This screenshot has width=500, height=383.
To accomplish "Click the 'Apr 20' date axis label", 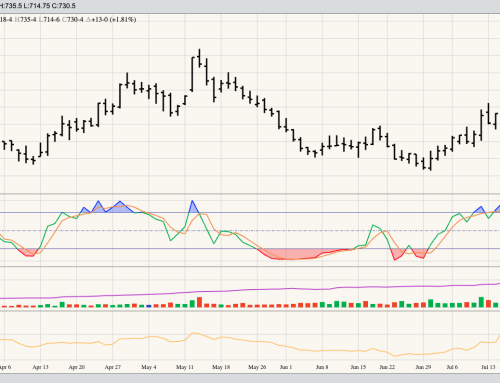I will (76, 367).
